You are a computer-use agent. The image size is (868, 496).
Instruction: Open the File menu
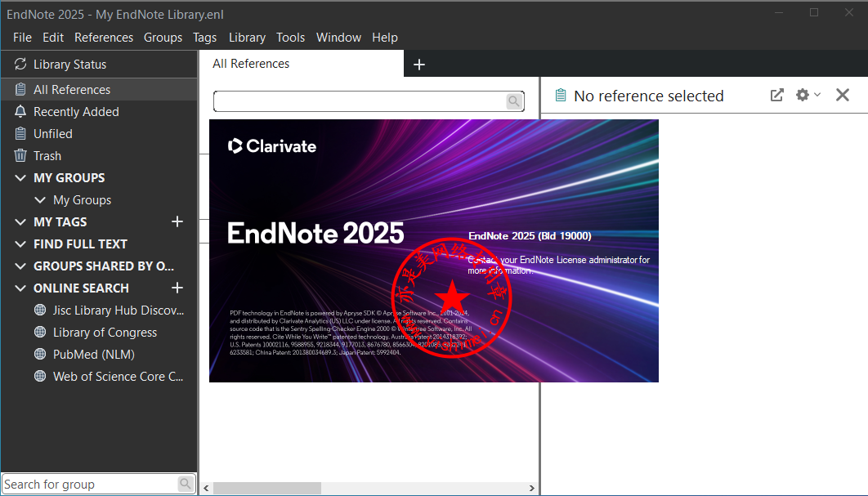22,37
